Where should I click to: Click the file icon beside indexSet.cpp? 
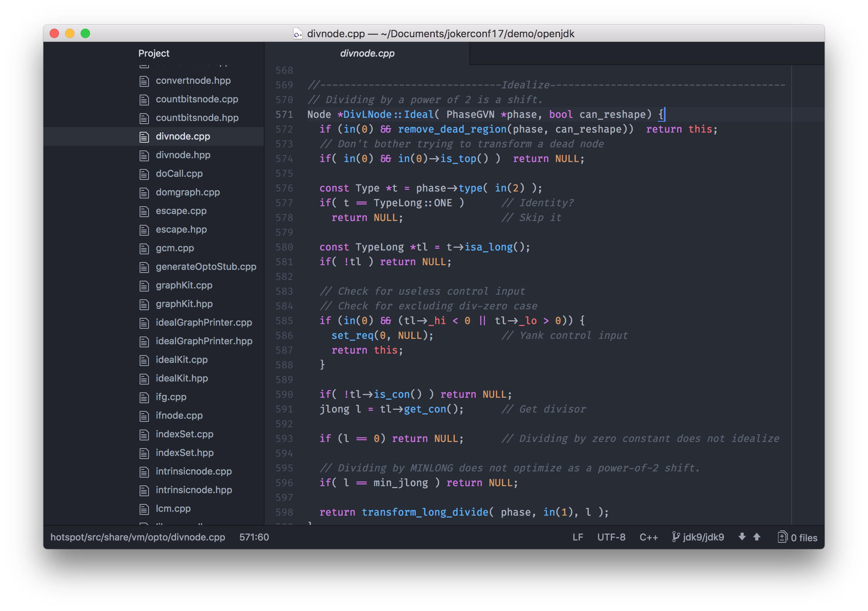(144, 435)
